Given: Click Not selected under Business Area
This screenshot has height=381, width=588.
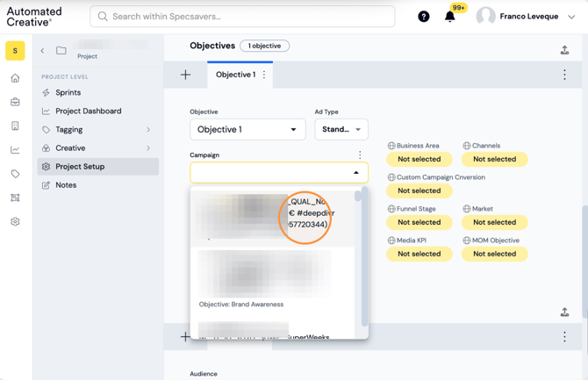Looking at the screenshot, I should pyautogui.click(x=419, y=159).
